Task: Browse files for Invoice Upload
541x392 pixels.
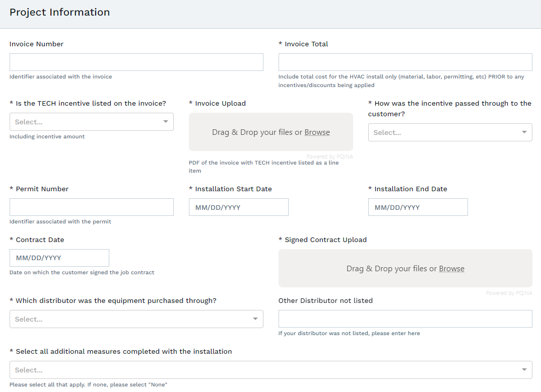Action: [x=317, y=132]
